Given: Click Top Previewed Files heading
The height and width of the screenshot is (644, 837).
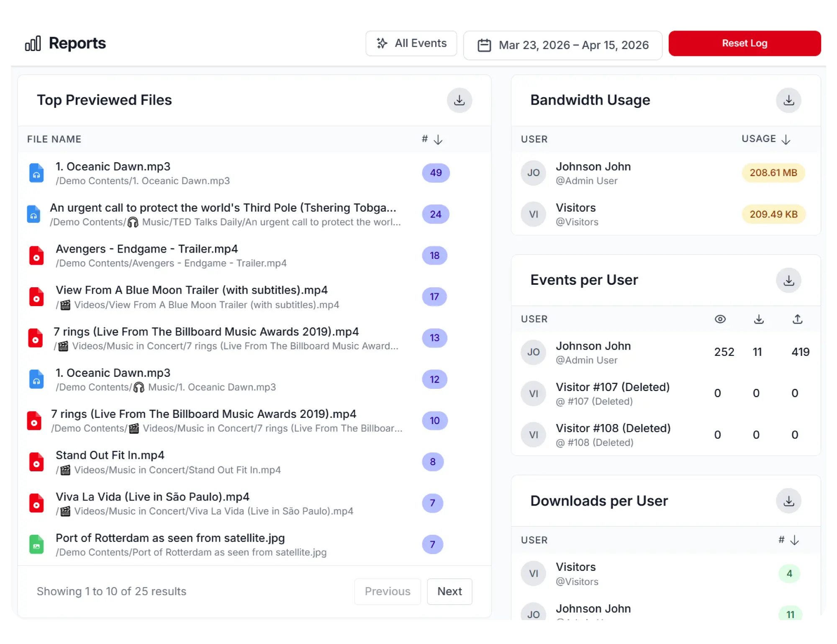Looking at the screenshot, I should (104, 100).
